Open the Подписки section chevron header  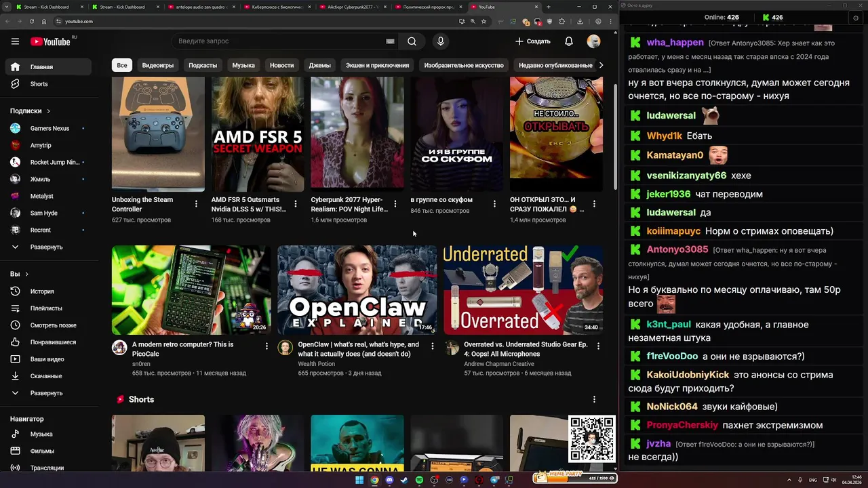pyautogui.click(x=31, y=110)
